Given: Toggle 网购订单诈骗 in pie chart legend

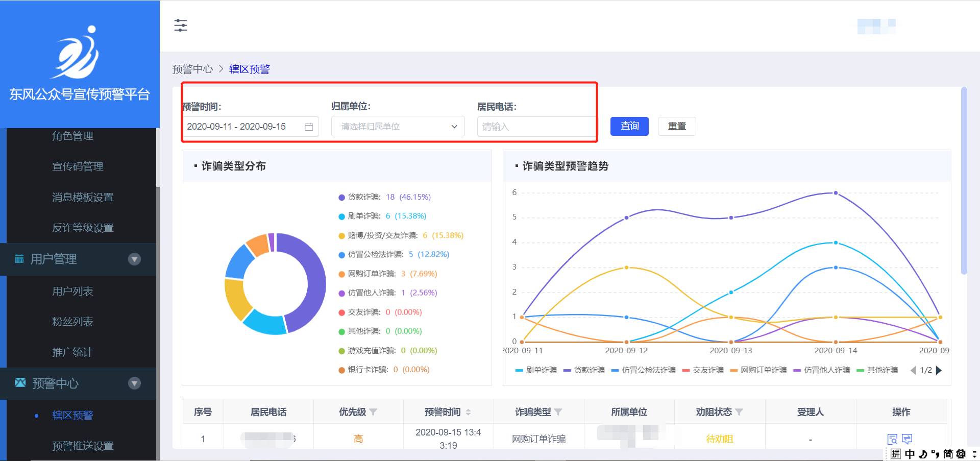Looking at the screenshot, I should (x=388, y=274).
